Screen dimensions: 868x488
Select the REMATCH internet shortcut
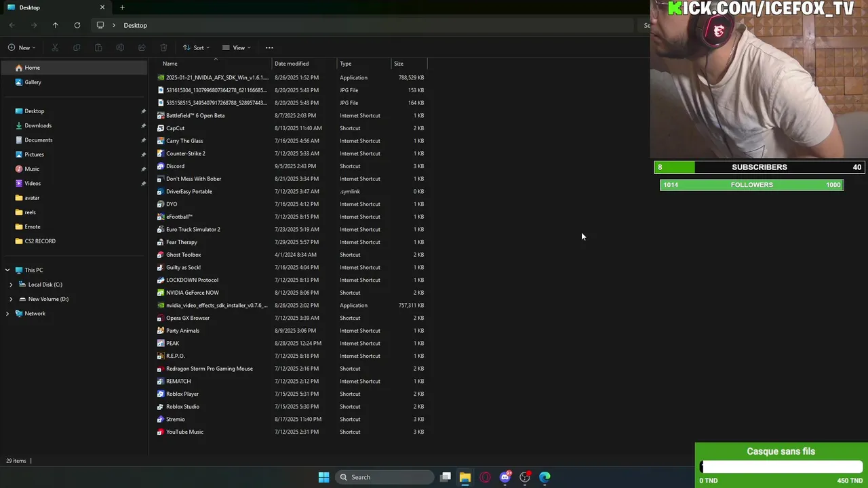click(290, 381)
